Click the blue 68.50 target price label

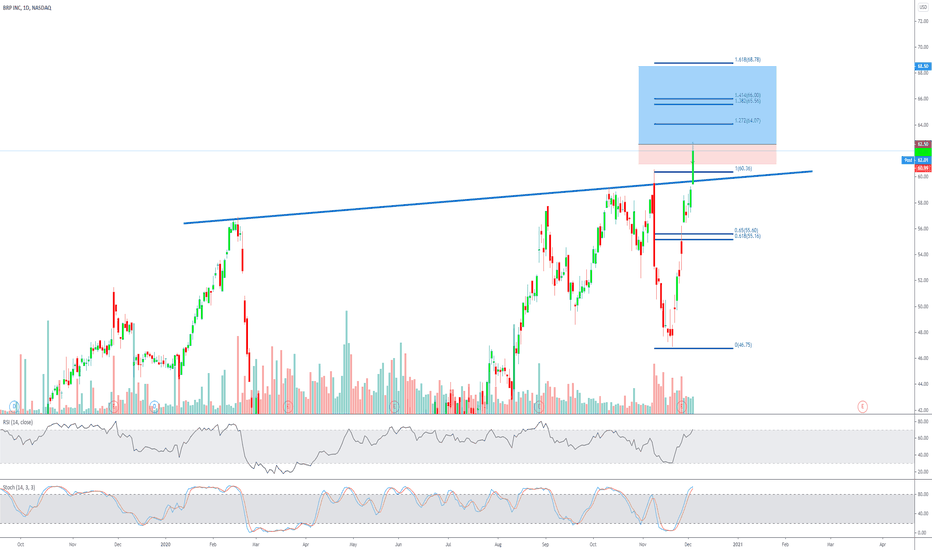point(922,67)
